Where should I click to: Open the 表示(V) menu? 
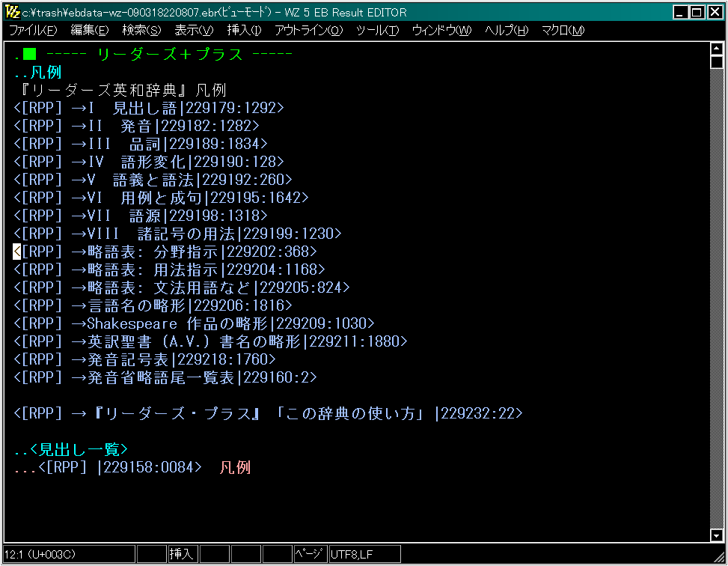pyautogui.click(x=194, y=30)
